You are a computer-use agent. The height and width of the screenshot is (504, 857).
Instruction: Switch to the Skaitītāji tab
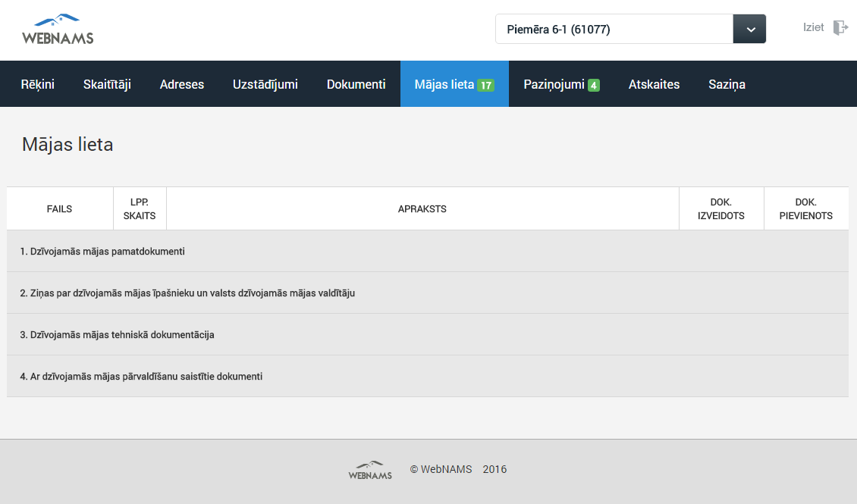click(x=107, y=84)
